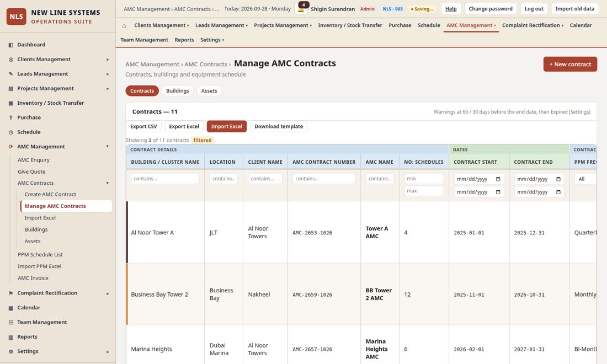Switch to the Buildings tab
This screenshot has width=607, height=364.
[x=177, y=91]
